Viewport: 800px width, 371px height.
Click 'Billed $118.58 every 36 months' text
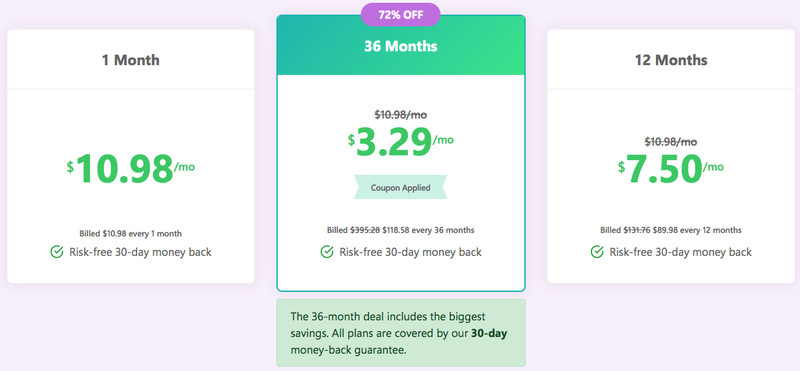[x=401, y=230]
